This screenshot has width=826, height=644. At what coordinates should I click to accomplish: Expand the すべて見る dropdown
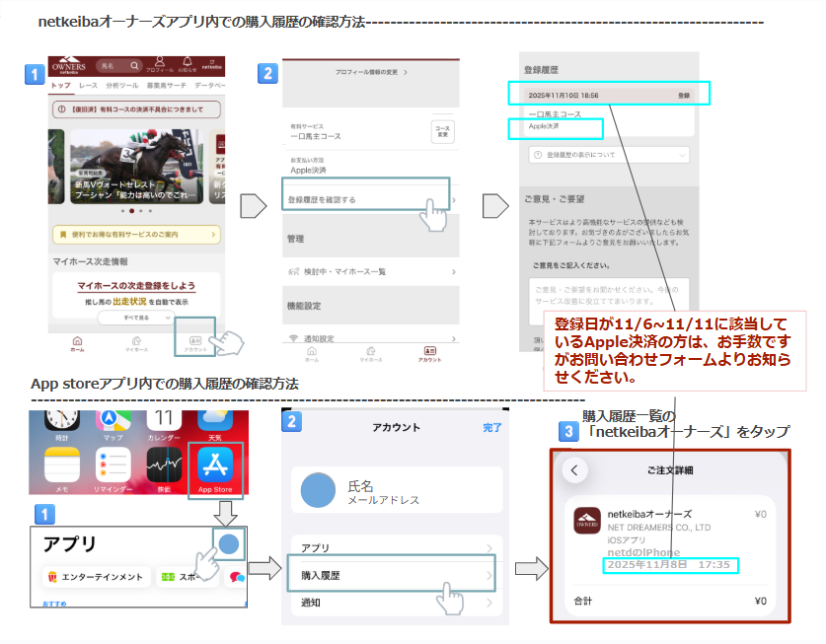click(136, 319)
